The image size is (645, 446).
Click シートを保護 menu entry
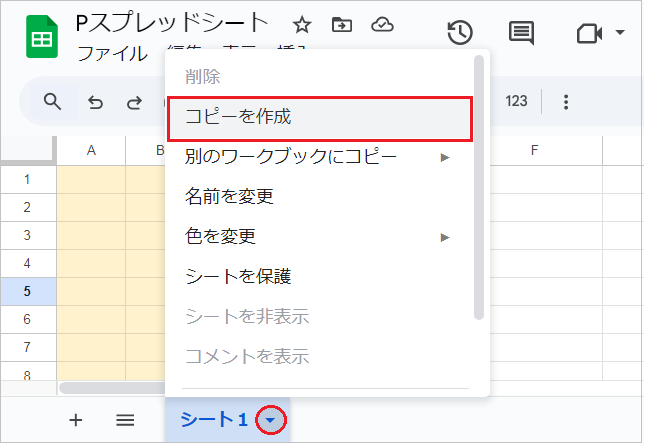[x=238, y=277]
